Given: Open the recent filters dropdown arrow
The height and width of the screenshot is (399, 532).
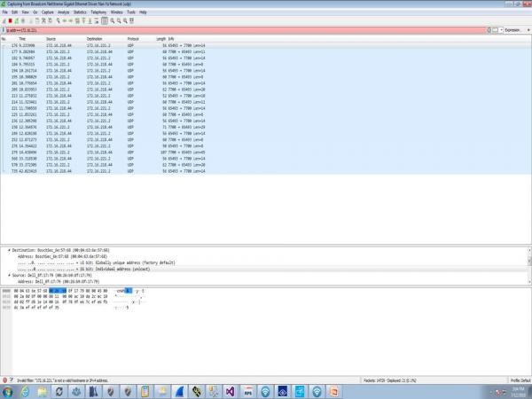Looking at the screenshot, I should click(x=501, y=30).
